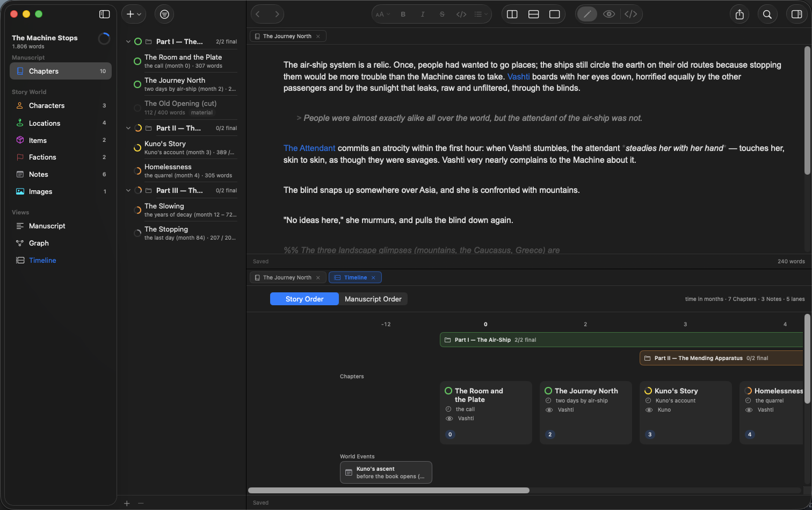Switch to the Timeline view
The image size is (812, 510).
(x=61, y=260)
